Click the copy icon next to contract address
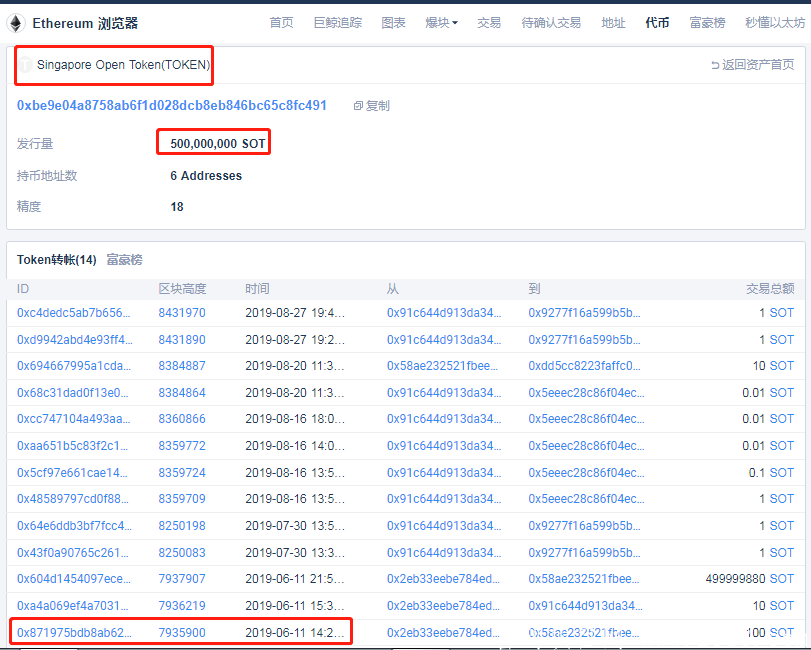 click(x=358, y=105)
